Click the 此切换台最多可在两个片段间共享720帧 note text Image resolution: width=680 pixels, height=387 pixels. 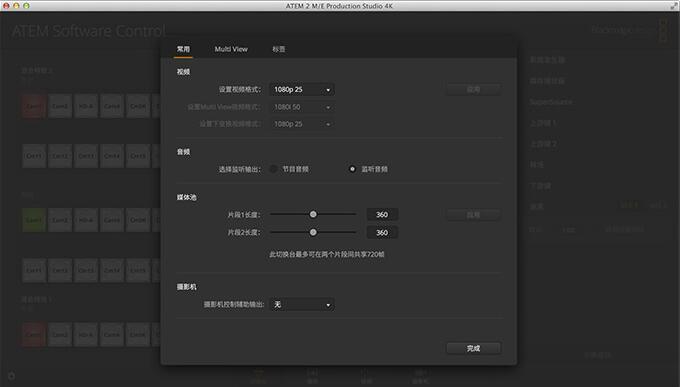[x=327, y=254]
